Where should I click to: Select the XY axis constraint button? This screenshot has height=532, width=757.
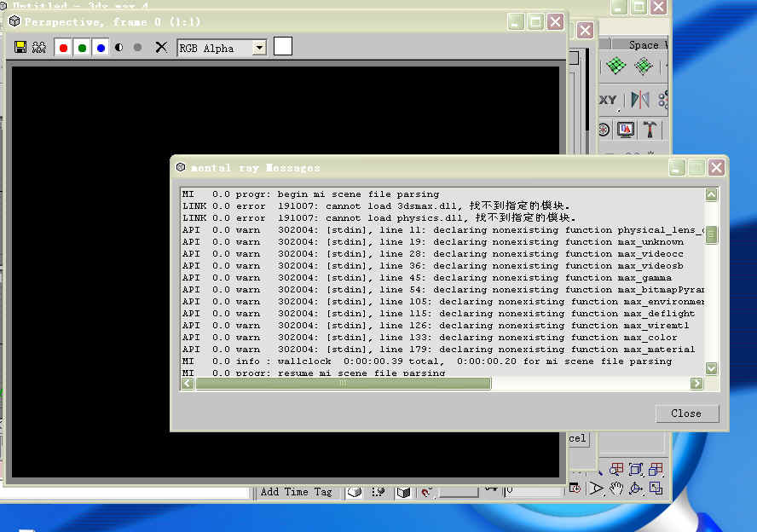tap(608, 100)
